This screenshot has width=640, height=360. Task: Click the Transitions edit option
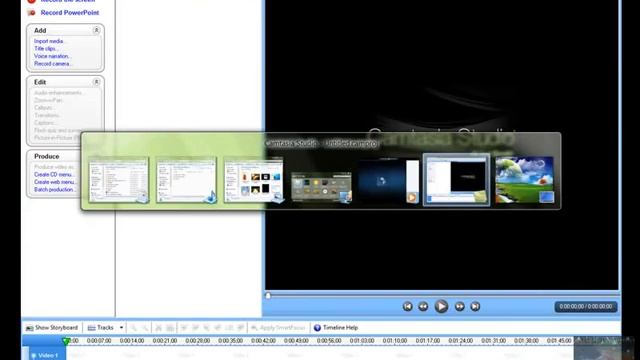(x=47, y=115)
